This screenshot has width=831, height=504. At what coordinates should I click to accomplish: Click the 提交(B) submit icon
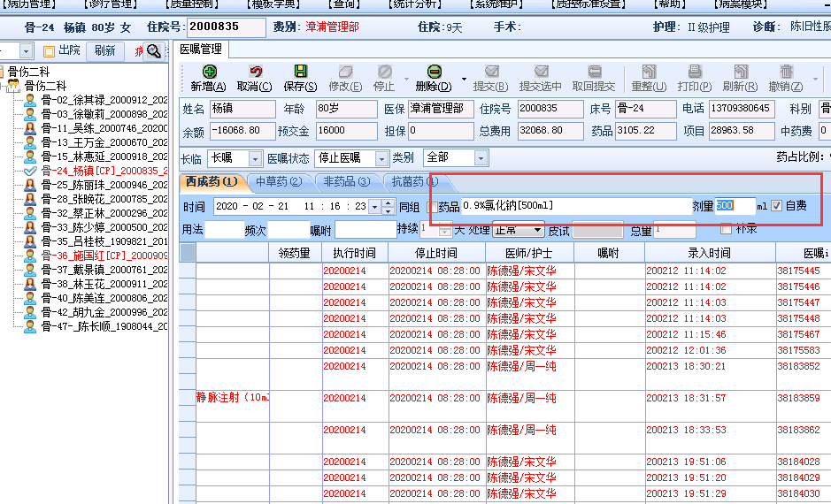(x=491, y=72)
